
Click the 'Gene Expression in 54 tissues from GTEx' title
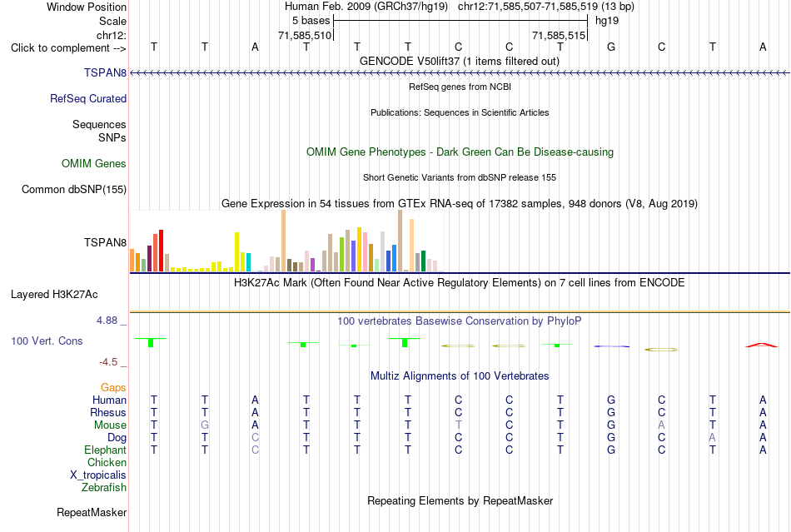[x=460, y=204]
